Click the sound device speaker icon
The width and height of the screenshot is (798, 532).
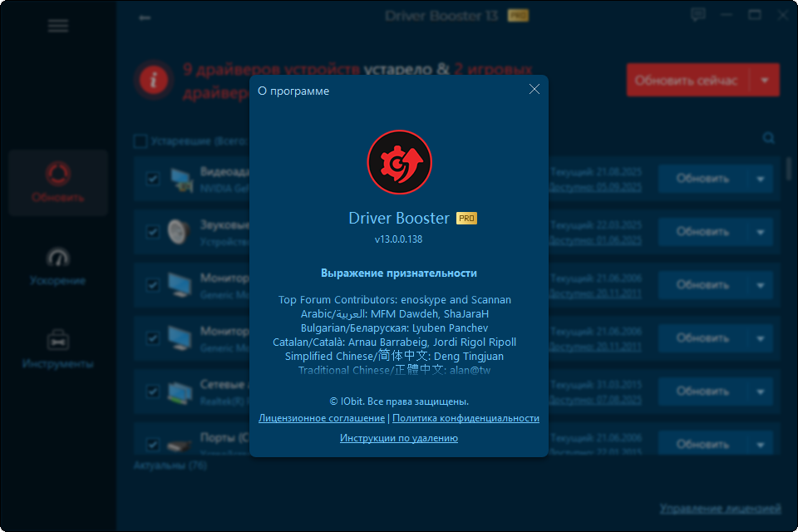[x=179, y=232]
